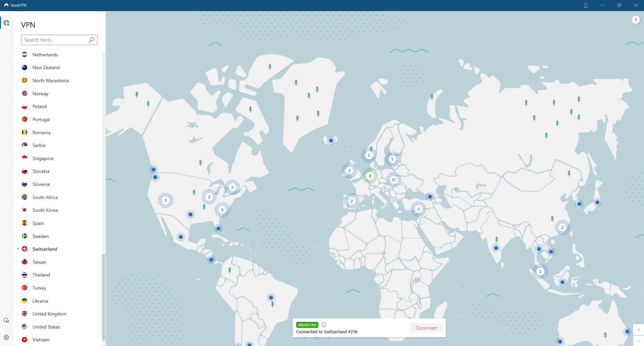Click the connection info icon
The height and width of the screenshot is (346, 644).
[324, 325]
